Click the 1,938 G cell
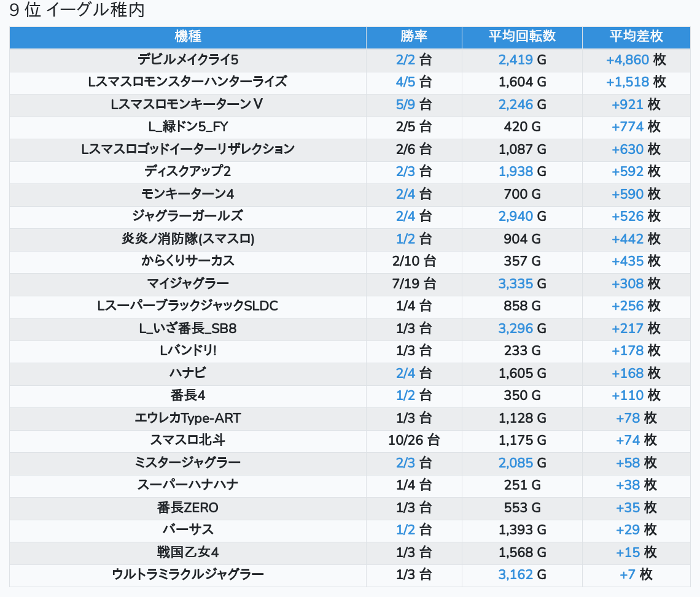Image resolution: width=700 pixels, height=597 pixels. click(522, 171)
